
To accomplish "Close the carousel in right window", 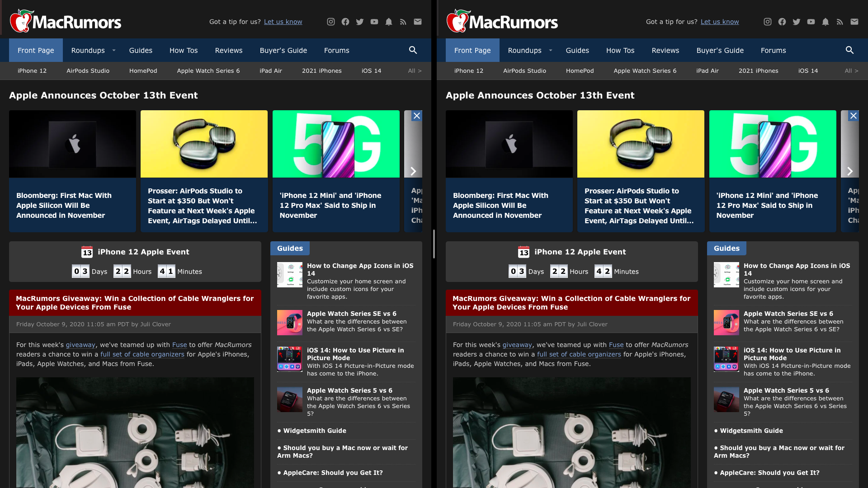I will [854, 116].
